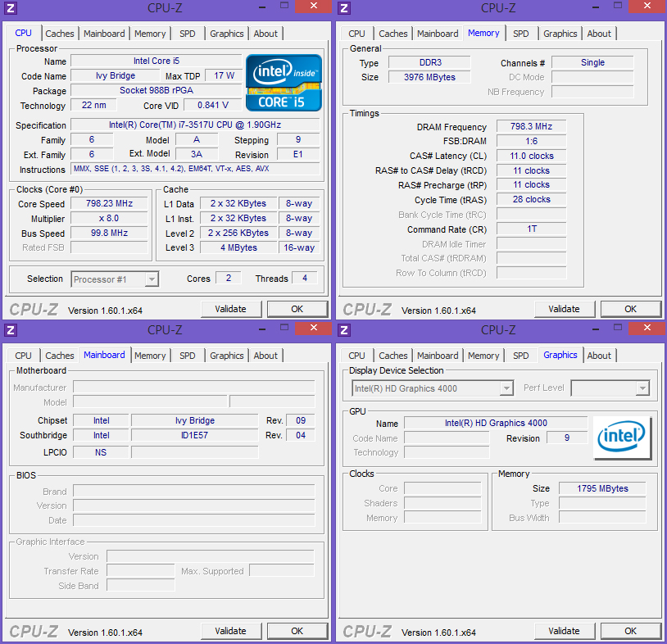Screen dimensions: 667x644
Task: Switch to About tab in Memory window
Action: (x=599, y=34)
